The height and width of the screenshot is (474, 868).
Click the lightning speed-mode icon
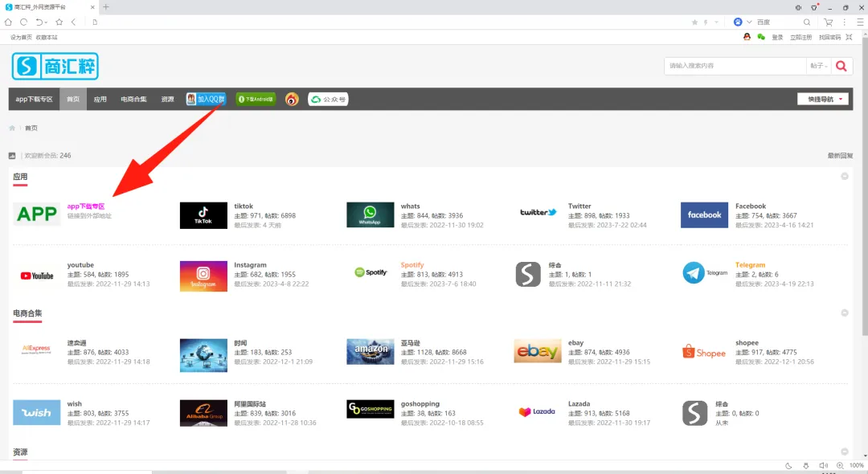coord(706,22)
